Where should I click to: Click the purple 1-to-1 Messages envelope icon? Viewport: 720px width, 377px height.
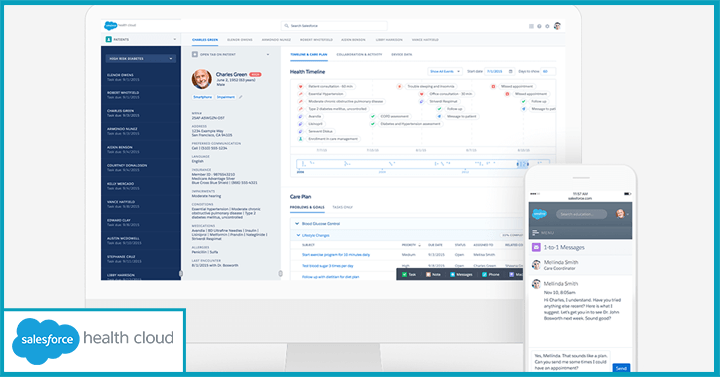pos(536,248)
